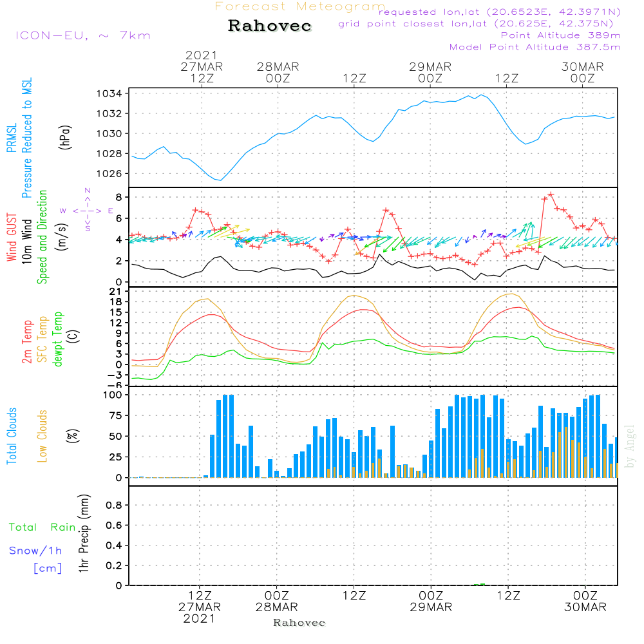
Task: Click the '1028' pressure axis value
Action: click(x=109, y=154)
